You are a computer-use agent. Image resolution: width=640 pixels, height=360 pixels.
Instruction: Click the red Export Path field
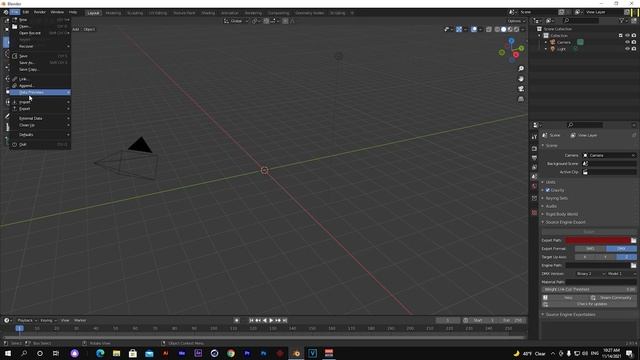(x=598, y=240)
